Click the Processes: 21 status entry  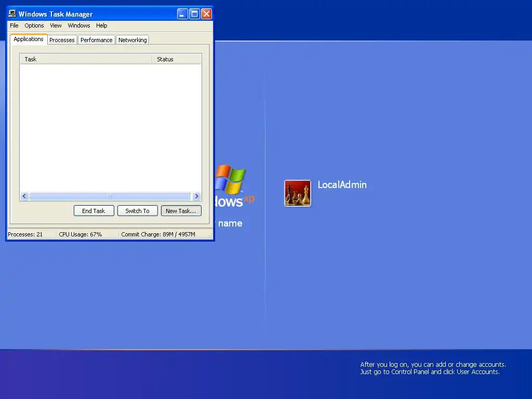click(x=31, y=234)
